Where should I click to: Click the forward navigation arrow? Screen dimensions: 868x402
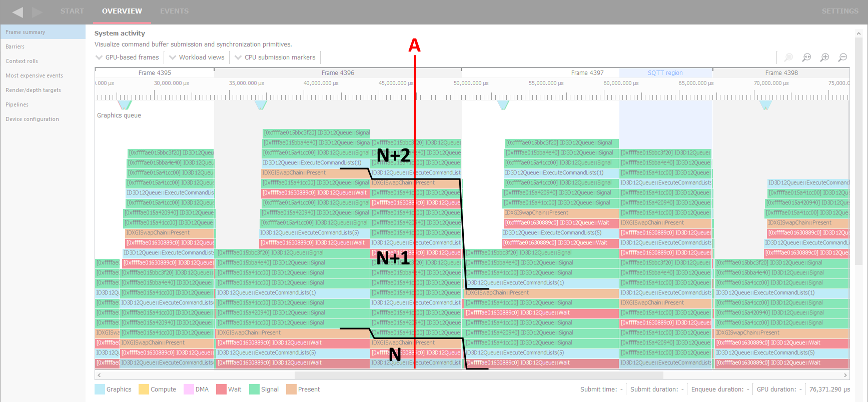point(37,11)
